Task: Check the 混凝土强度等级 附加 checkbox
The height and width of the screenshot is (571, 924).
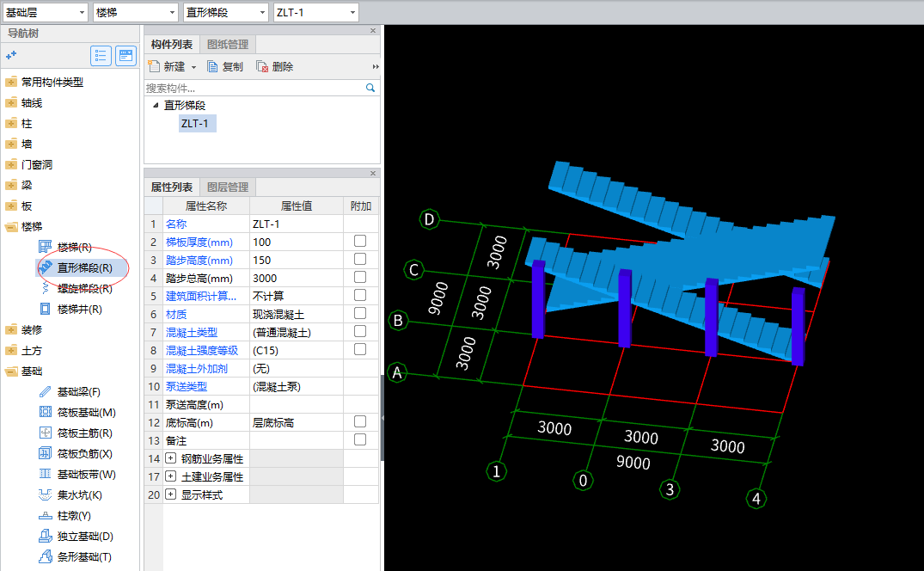Action: [x=360, y=349]
